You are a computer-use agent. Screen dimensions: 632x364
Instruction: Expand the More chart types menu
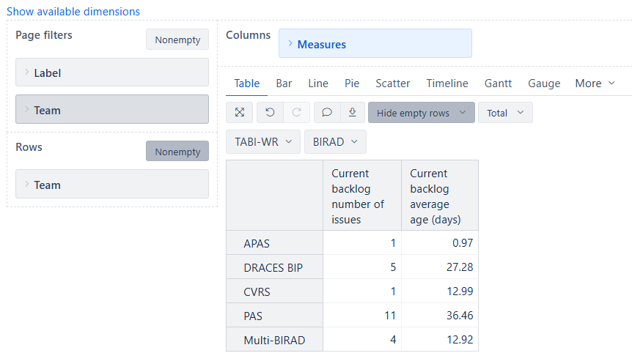point(595,83)
